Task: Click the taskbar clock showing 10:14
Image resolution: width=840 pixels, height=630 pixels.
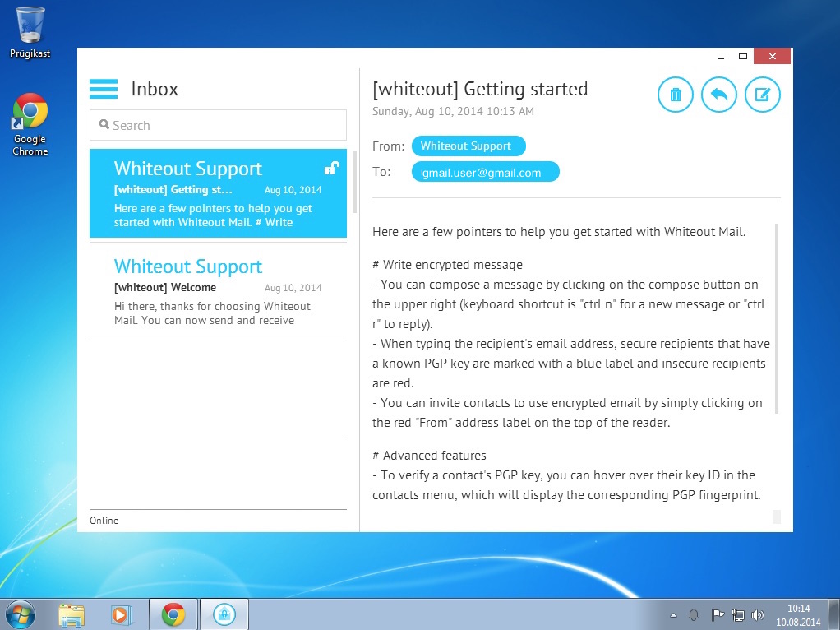Action: coord(798,615)
